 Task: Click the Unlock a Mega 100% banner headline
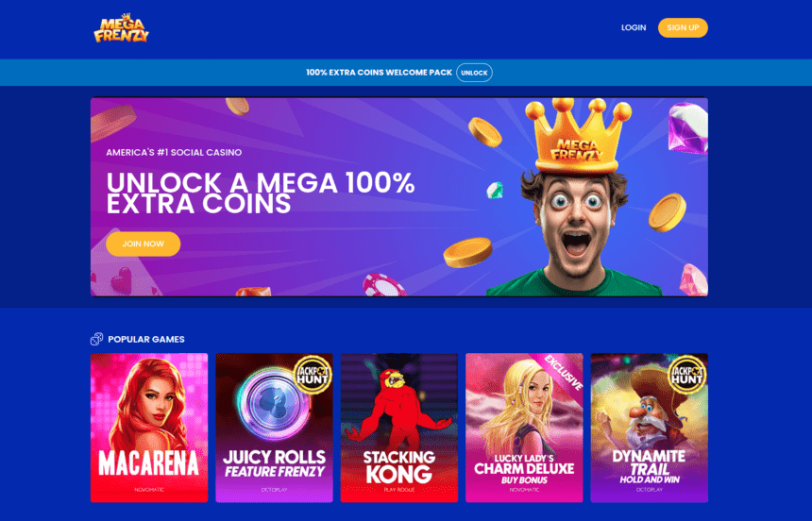point(261,193)
